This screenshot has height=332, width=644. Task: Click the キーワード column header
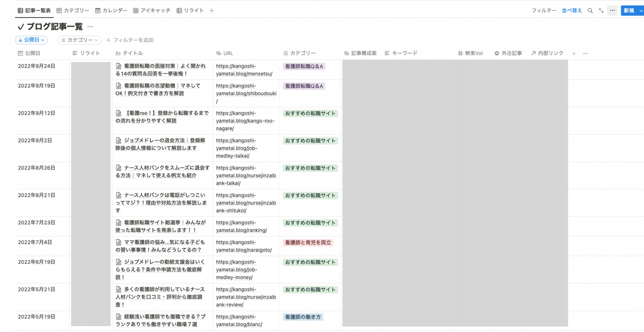(401, 53)
